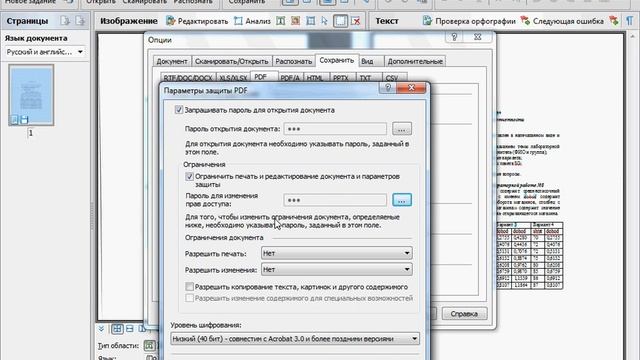The height and width of the screenshot is (360, 640).
Task: Click Пароль открытия документа input field
Action: (335, 129)
